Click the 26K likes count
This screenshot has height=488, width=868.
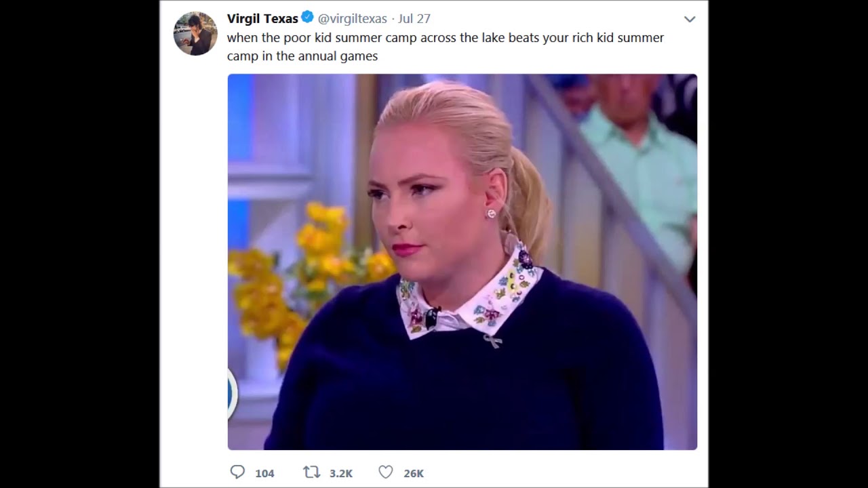tap(414, 473)
